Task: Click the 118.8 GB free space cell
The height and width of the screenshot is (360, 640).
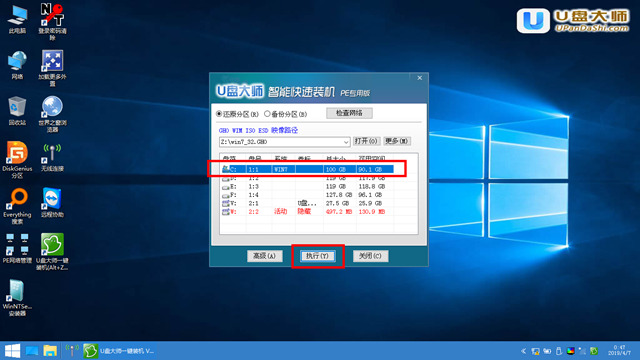Action: pos(372,187)
